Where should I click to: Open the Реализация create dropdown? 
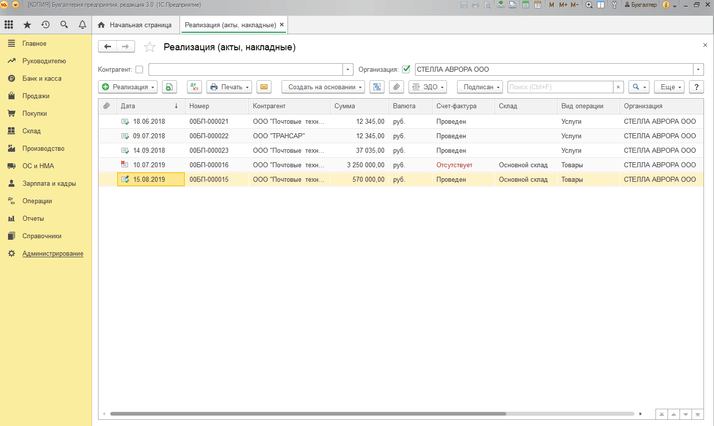click(x=128, y=87)
